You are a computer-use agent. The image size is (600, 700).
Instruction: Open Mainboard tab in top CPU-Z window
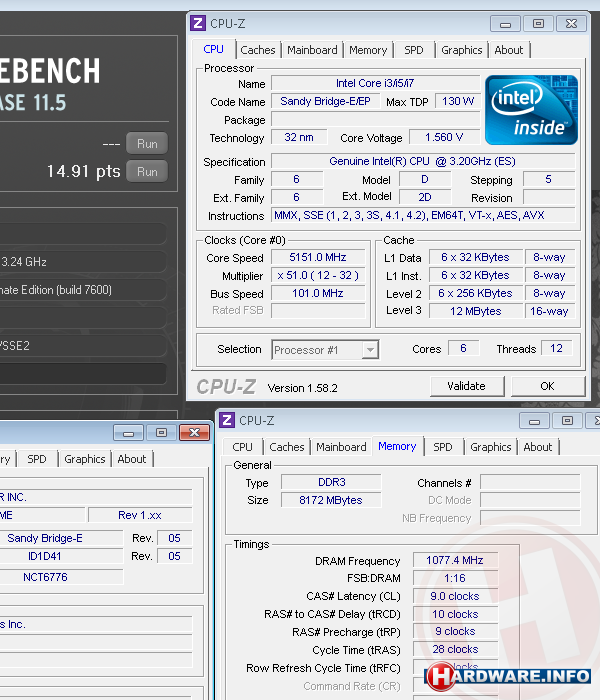tap(312, 50)
